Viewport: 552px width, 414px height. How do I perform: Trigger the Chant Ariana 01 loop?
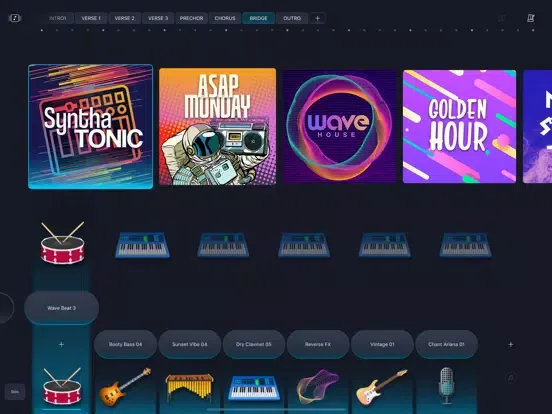tap(446, 344)
